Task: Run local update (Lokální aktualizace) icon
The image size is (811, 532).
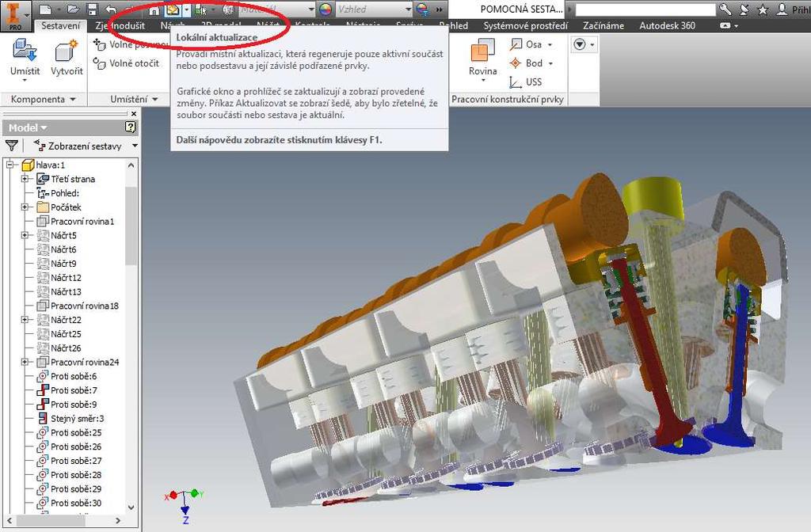Action: (173, 9)
